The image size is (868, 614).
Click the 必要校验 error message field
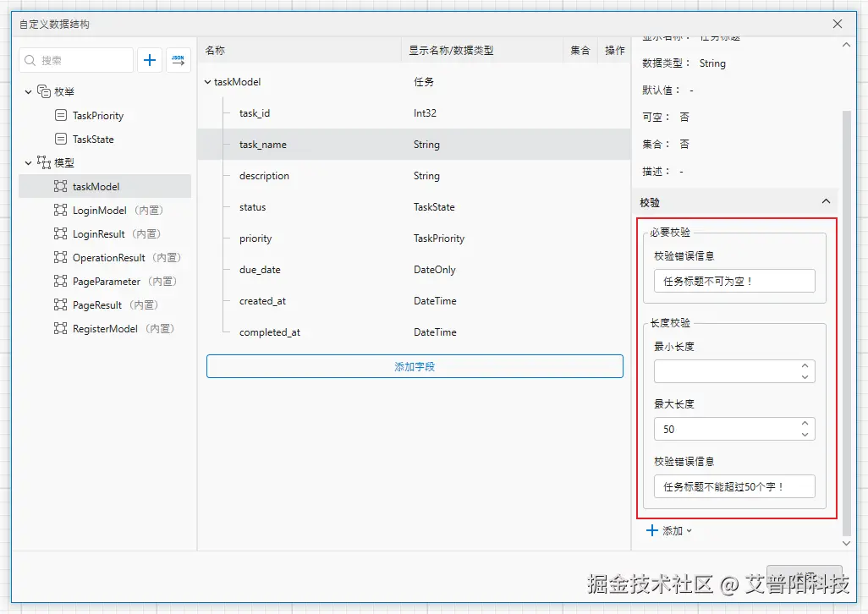tap(734, 281)
